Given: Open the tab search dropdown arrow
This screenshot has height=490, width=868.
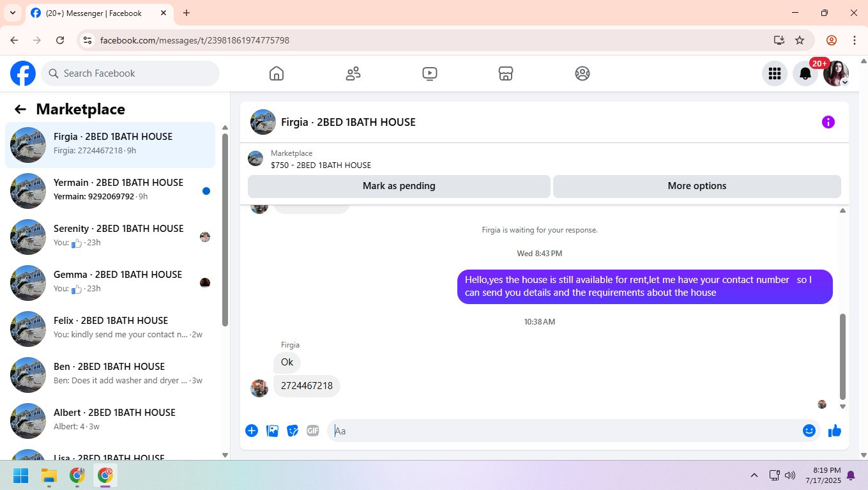Looking at the screenshot, I should [x=13, y=13].
